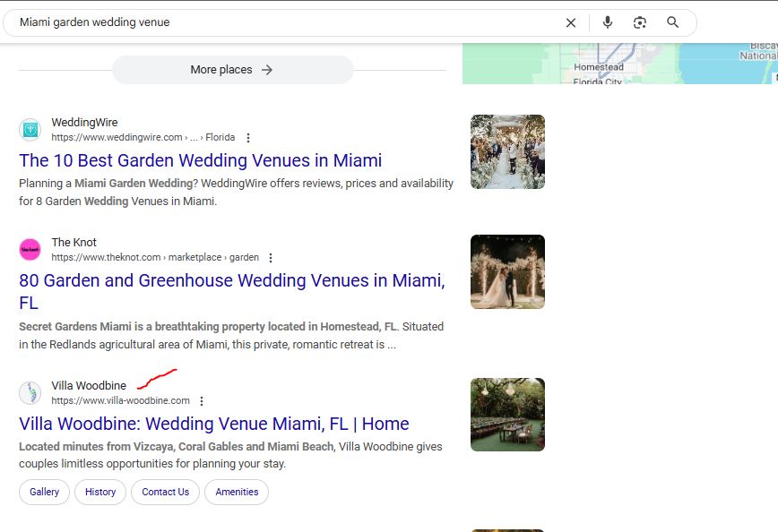Image resolution: width=778 pixels, height=532 pixels.
Task: Click The Knot pink favicon
Action: [x=30, y=250]
